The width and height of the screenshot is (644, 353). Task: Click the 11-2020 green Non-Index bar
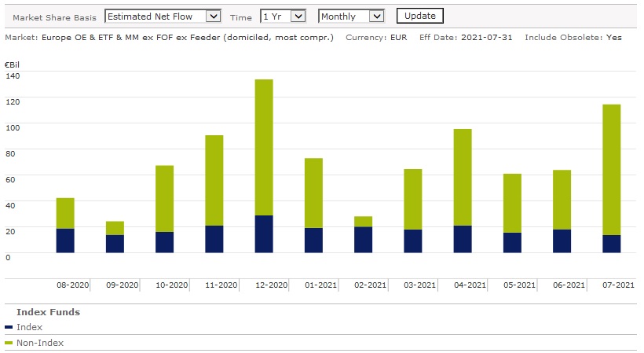[214, 180]
